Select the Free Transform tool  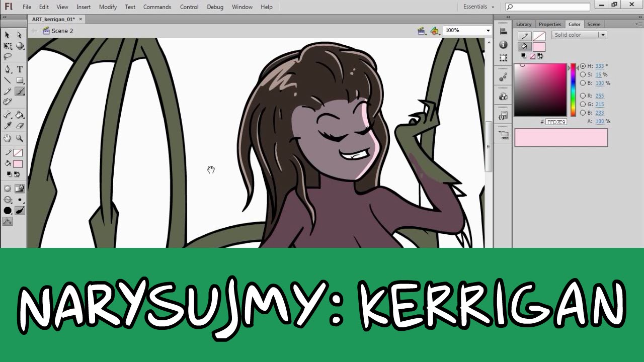point(7,46)
